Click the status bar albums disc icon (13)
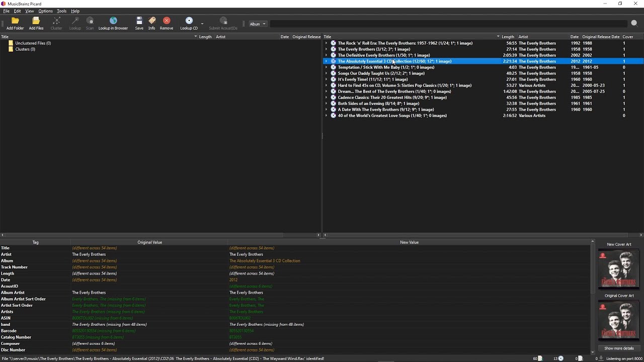Image resolution: width=644 pixels, height=362 pixels. click(561, 358)
